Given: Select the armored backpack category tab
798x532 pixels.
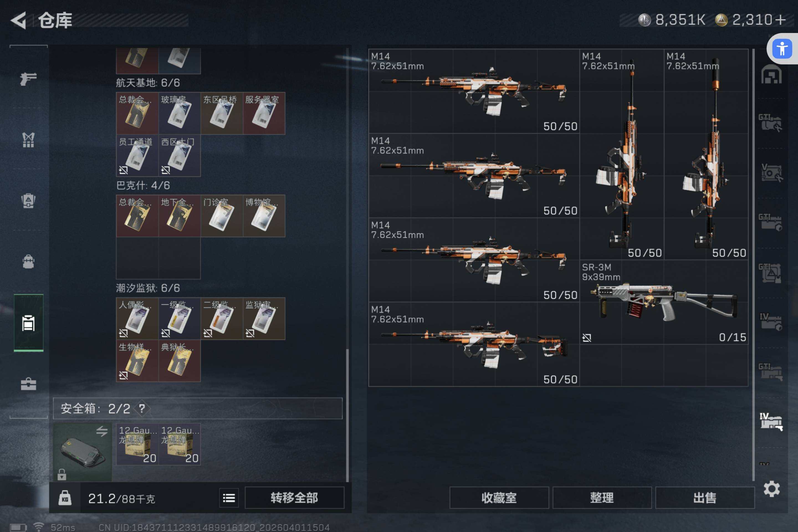Looking at the screenshot, I should point(28,201).
